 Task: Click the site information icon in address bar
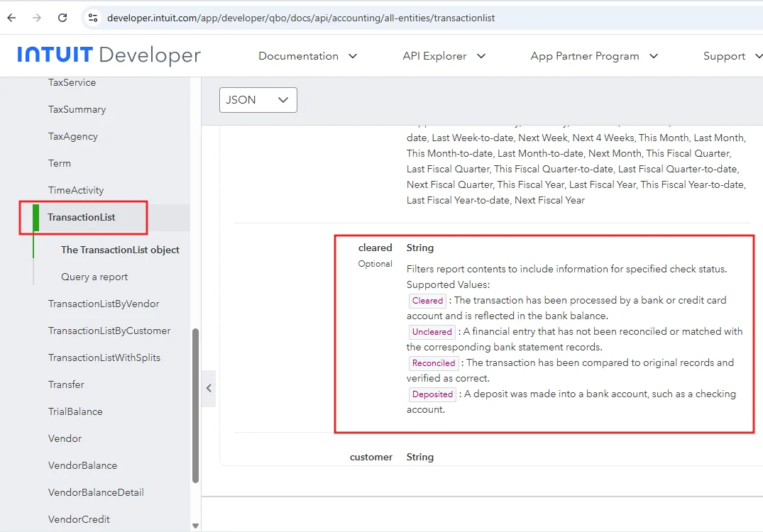pyautogui.click(x=92, y=18)
